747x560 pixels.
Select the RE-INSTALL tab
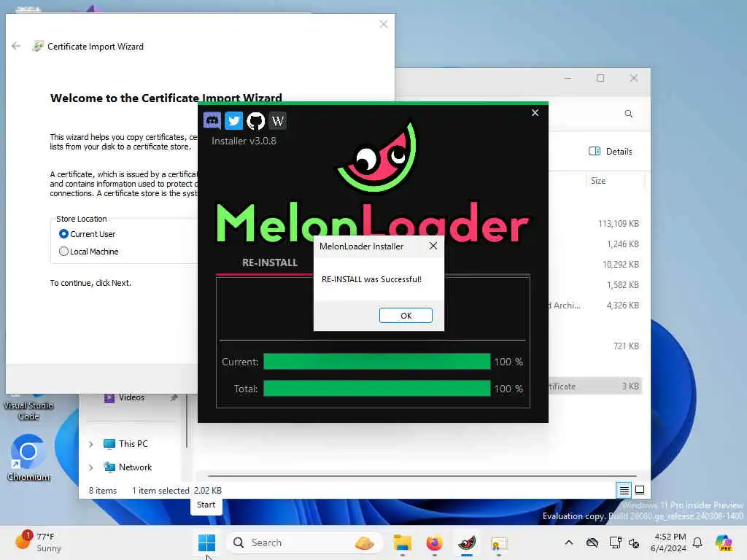click(270, 262)
